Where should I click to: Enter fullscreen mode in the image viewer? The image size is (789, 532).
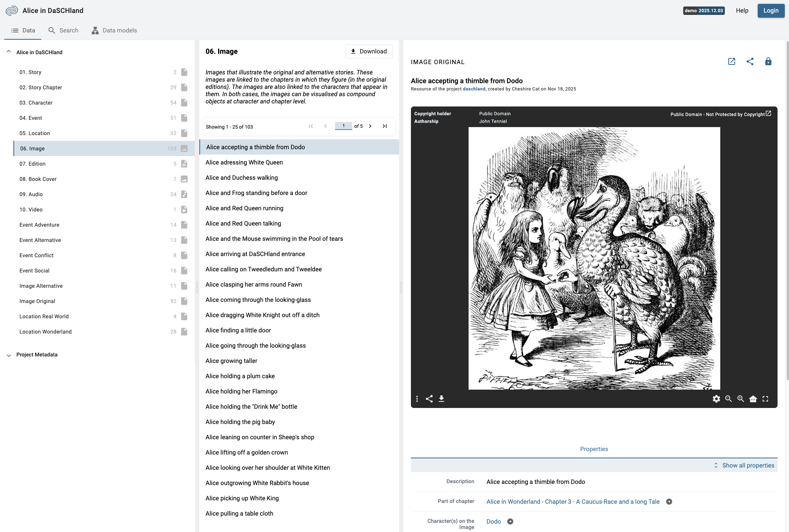765,399
